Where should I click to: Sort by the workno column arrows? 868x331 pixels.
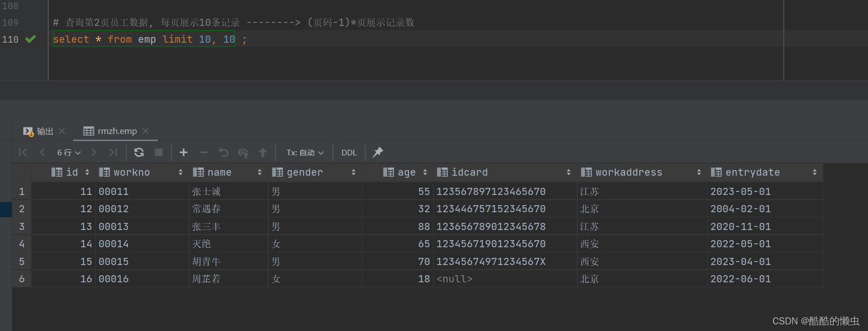tap(181, 172)
